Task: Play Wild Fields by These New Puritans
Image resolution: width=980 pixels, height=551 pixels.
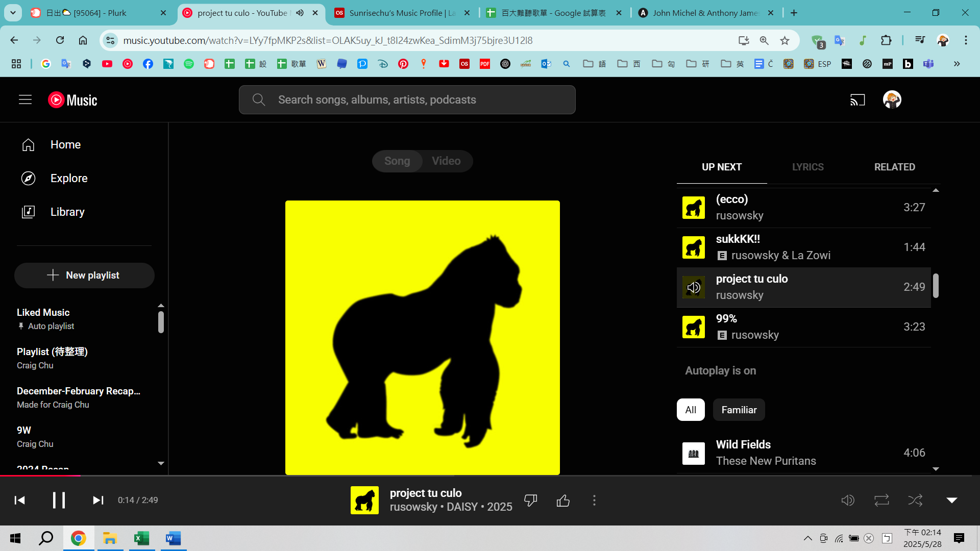Action: point(803,453)
